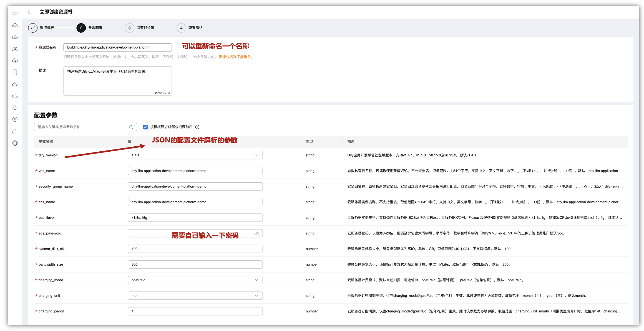Click the search magnifier in parameter search box

131,127
